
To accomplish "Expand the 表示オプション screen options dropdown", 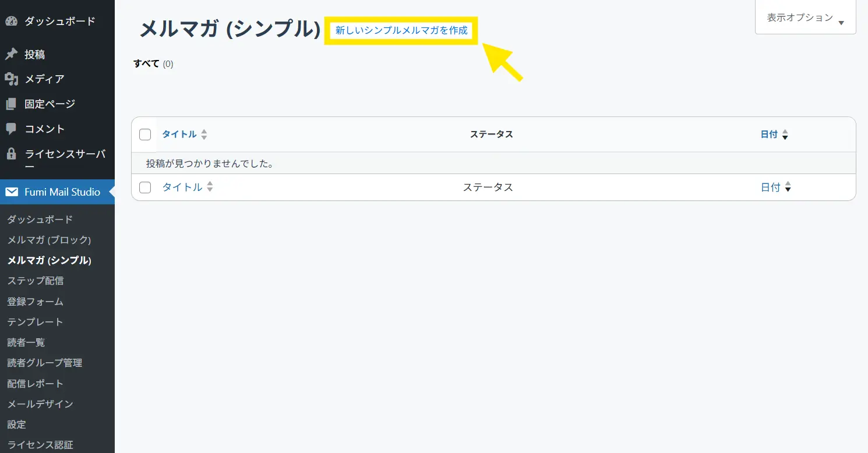I will (805, 18).
